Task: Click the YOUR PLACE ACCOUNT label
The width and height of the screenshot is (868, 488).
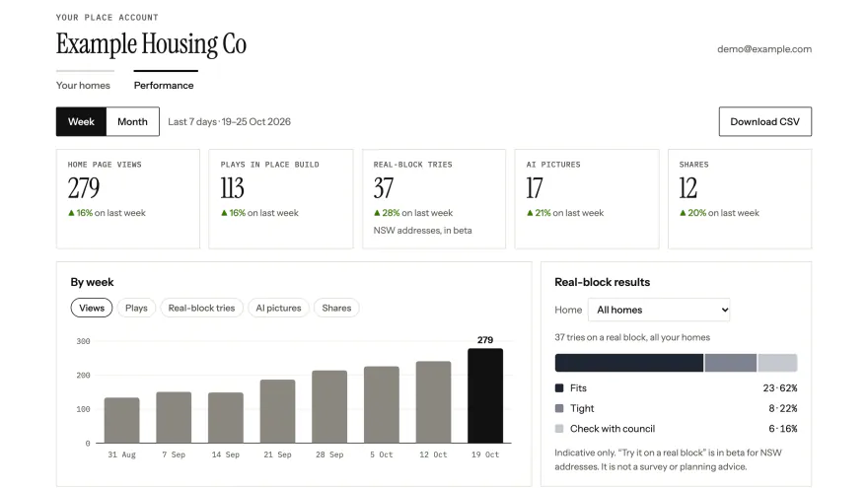Action: (107, 18)
